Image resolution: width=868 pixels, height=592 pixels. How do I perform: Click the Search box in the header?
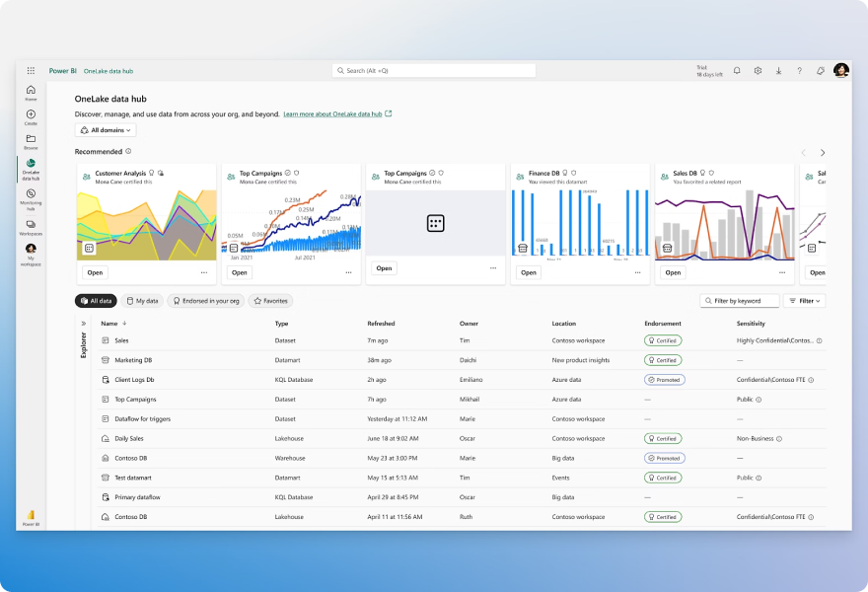434,70
